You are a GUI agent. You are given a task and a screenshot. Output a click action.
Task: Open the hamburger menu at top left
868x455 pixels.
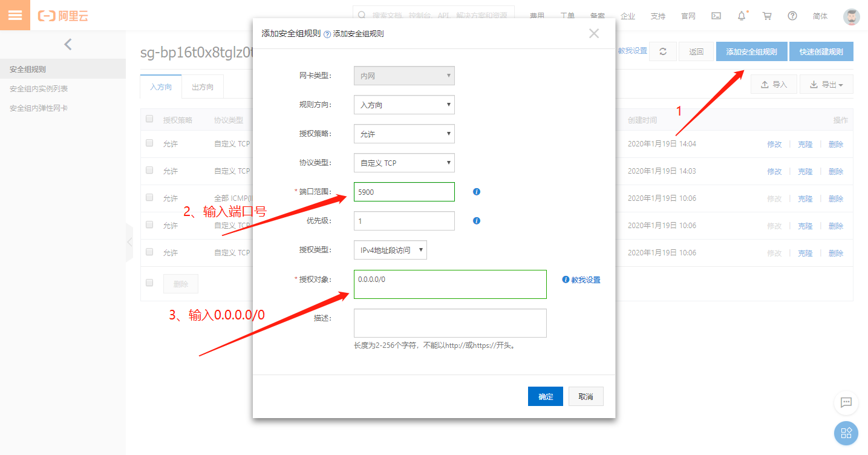click(16, 14)
